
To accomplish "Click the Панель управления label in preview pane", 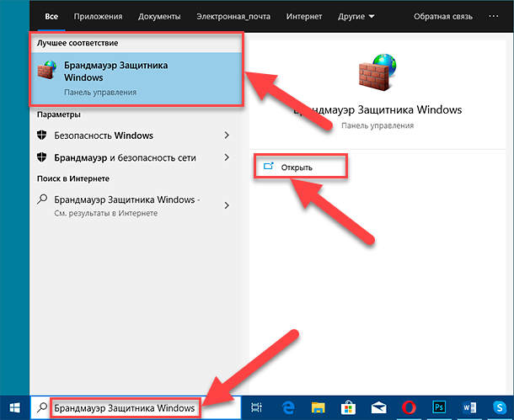I will [x=377, y=125].
